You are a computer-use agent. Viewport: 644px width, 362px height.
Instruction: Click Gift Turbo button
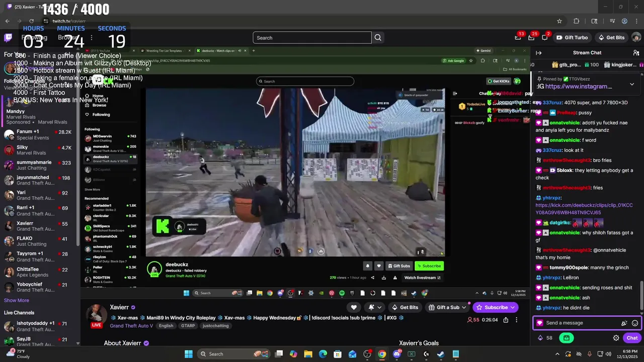(572, 38)
